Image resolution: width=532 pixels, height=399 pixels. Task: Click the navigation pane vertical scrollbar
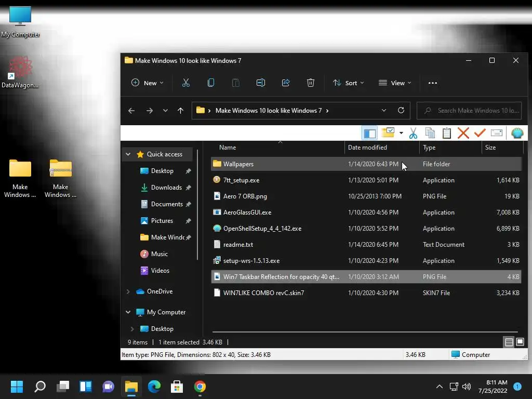[197, 205]
